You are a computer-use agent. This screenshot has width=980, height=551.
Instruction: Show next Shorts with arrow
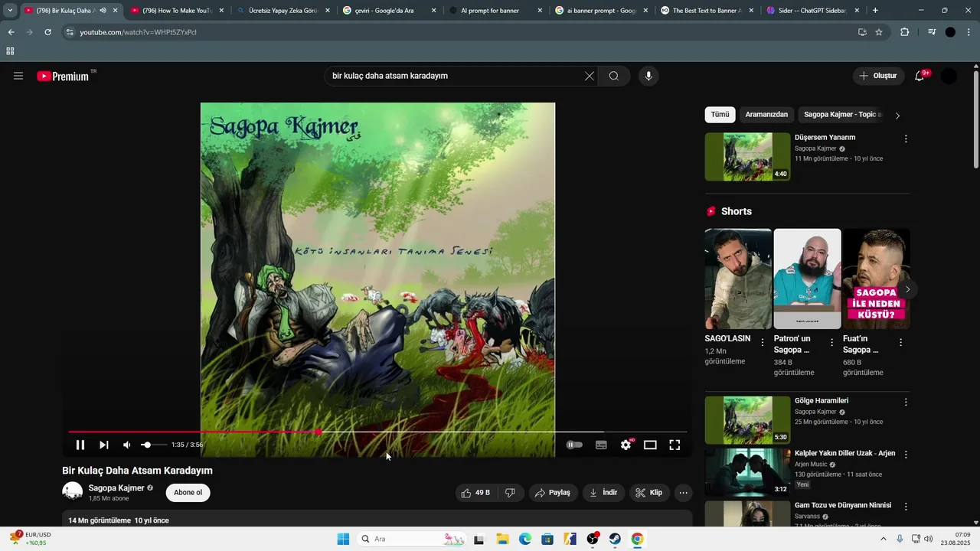[x=908, y=289]
